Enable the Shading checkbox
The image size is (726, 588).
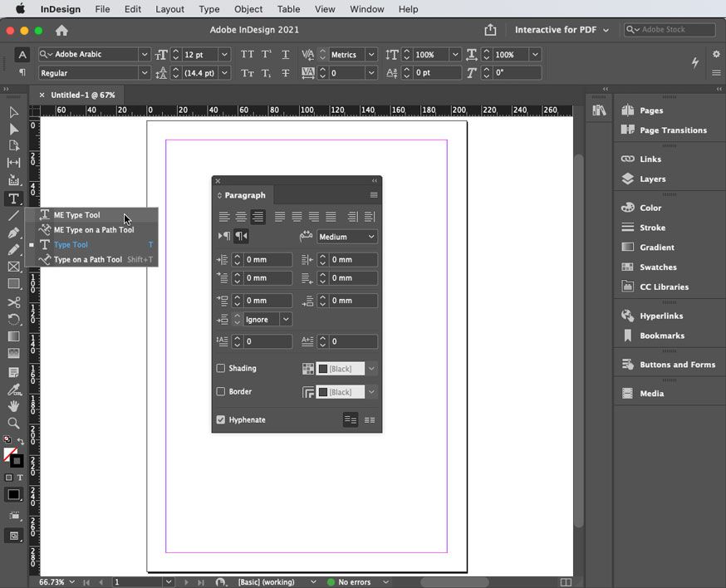[x=221, y=369]
